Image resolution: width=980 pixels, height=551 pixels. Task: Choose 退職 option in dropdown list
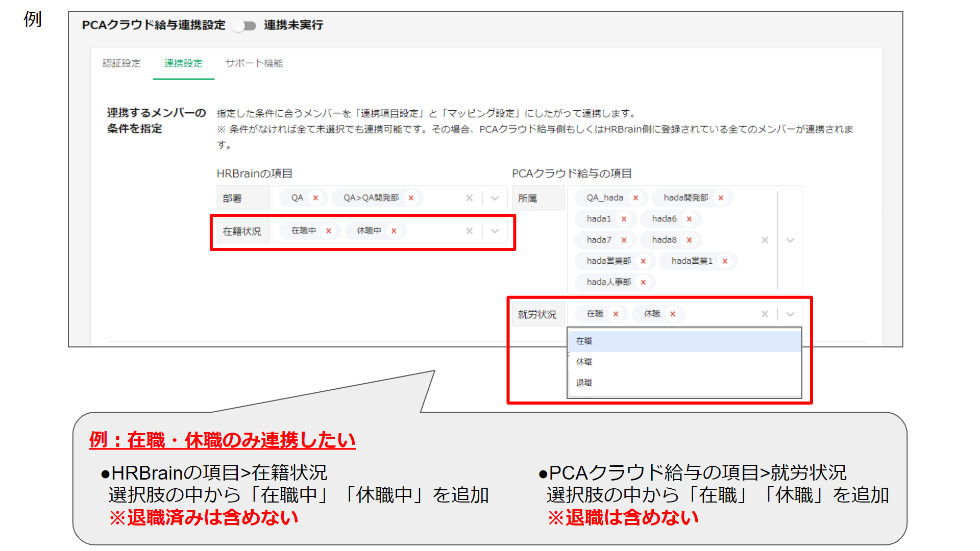684,383
